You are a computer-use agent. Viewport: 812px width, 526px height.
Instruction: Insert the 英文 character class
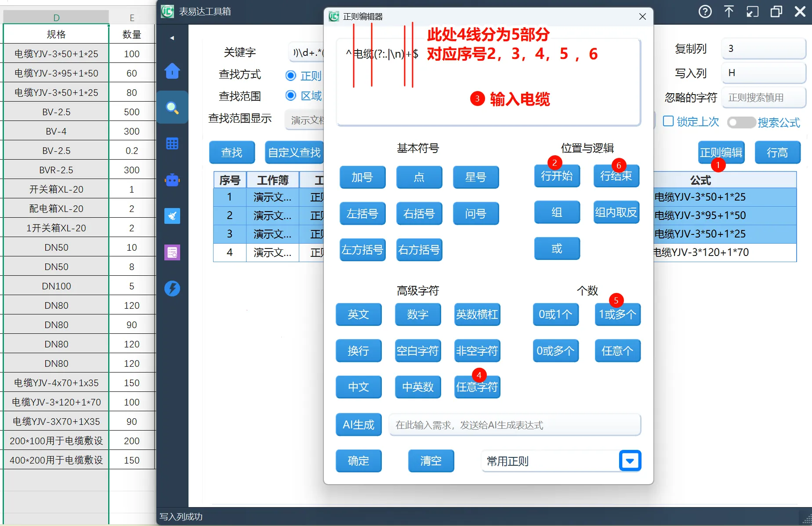pyautogui.click(x=359, y=314)
